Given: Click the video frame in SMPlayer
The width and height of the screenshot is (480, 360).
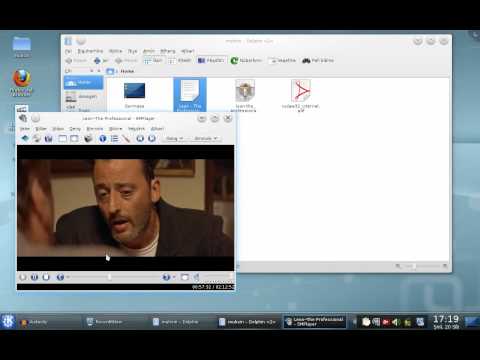Looking at the screenshot, I should tap(125, 208).
